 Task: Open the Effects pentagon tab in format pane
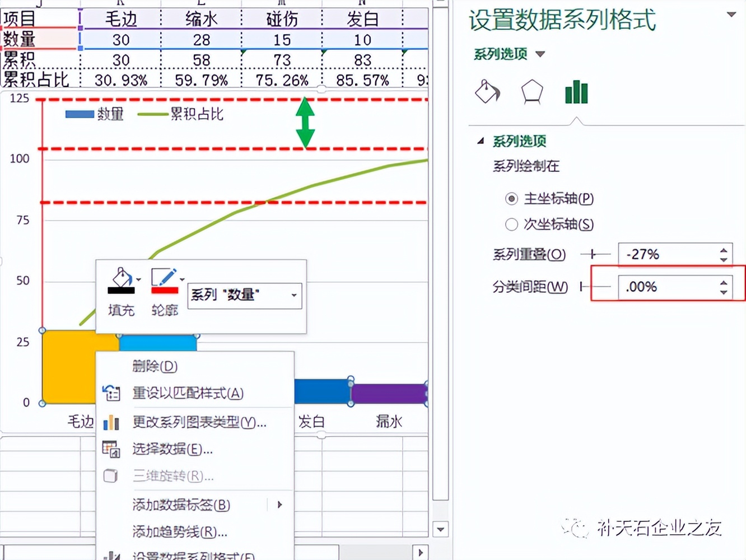(x=531, y=92)
